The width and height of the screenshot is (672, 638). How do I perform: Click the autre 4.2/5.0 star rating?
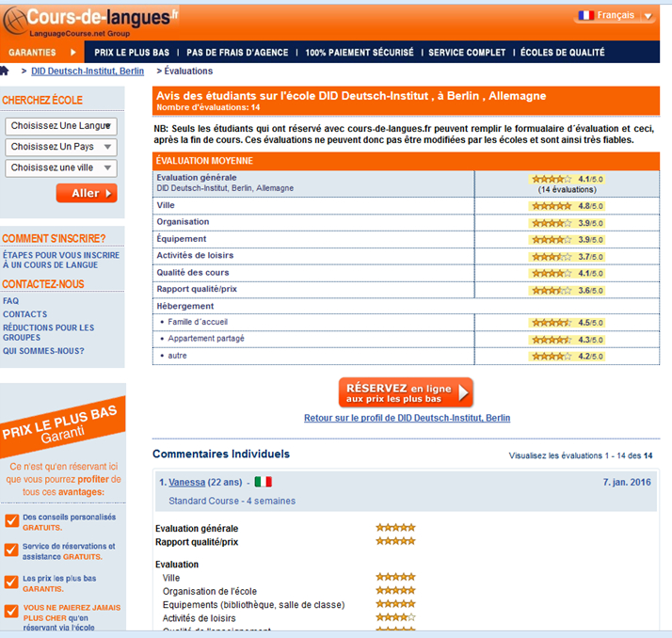[x=552, y=356]
